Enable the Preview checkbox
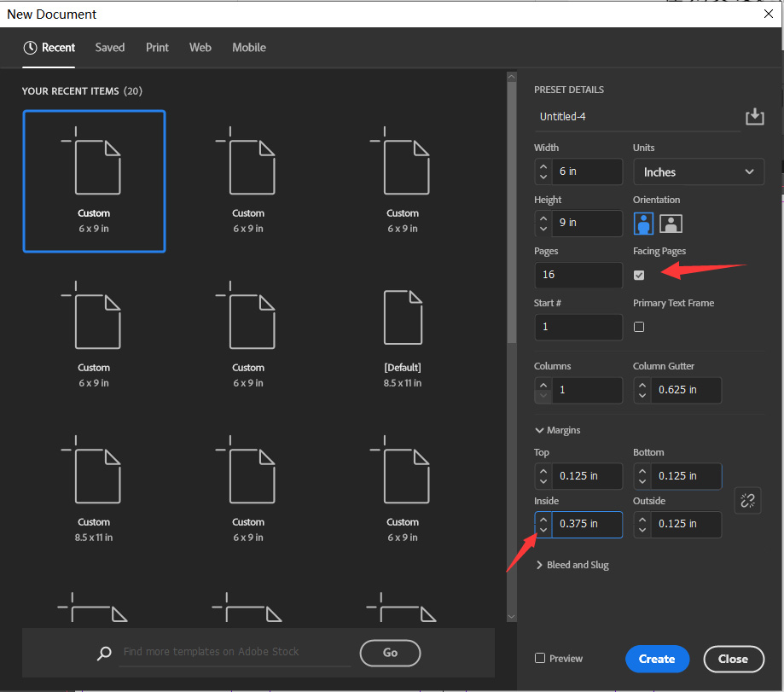 540,658
